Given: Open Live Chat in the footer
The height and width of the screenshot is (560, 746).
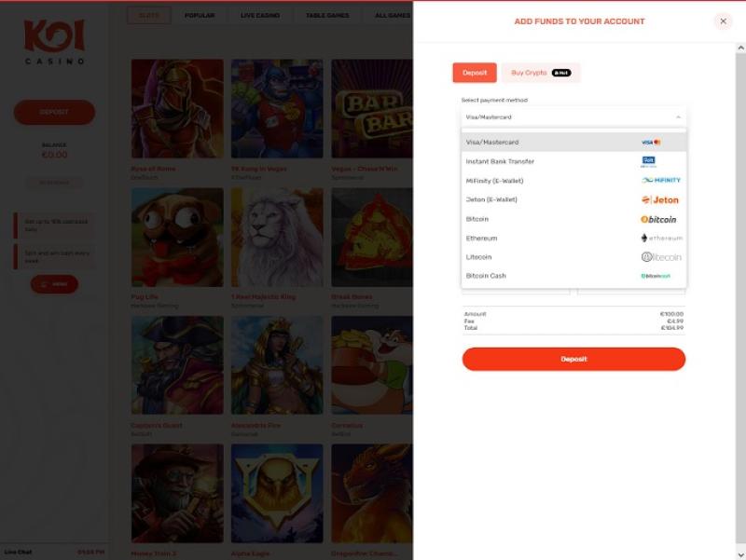Looking at the screenshot, I should 18,552.
